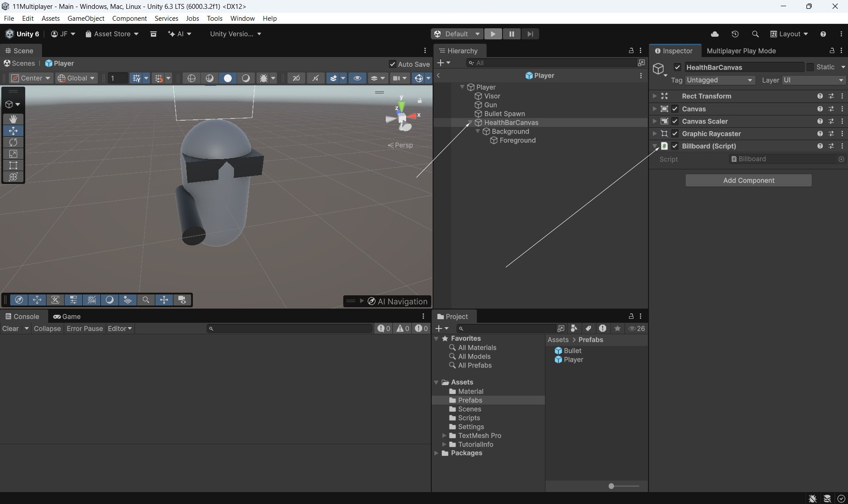Select the Scale tool
The image size is (848, 504).
point(13,154)
